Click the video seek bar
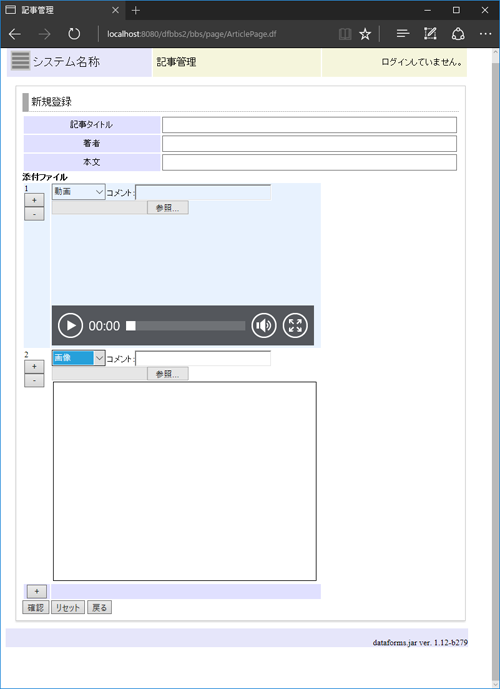 [186, 326]
